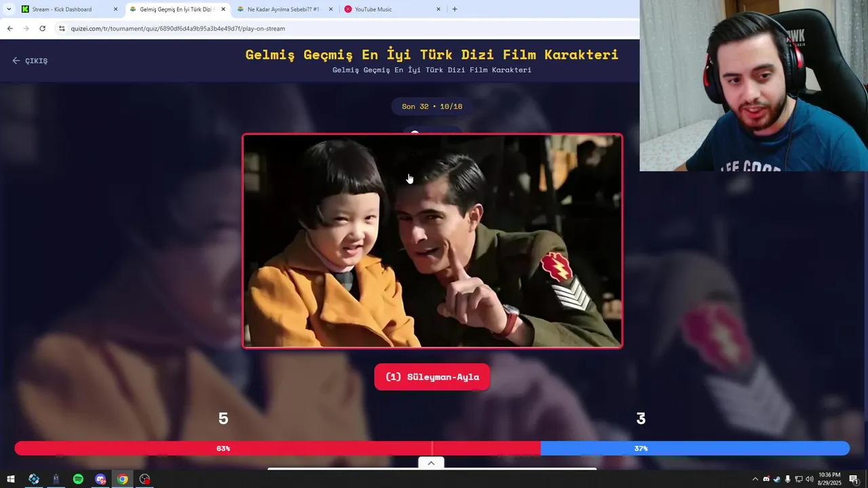Switch to Chrome in the taskbar

click(x=122, y=479)
